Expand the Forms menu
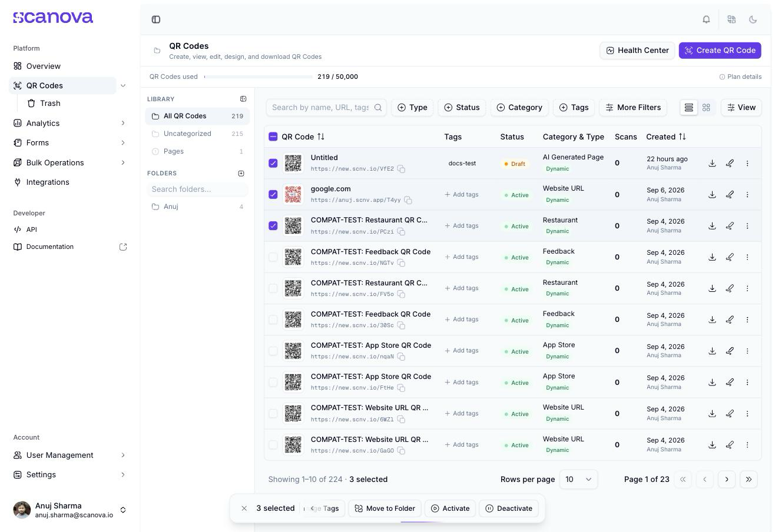 (123, 142)
